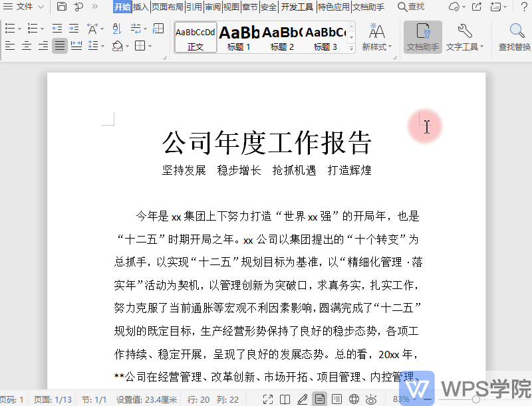Click the save icon
Image resolution: width=532 pixels, height=406 pixels.
coord(61,7)
